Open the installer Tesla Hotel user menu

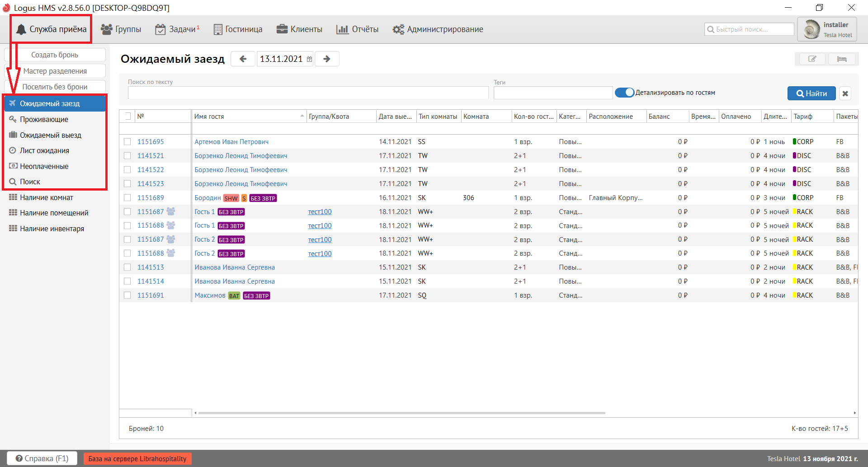827,29
